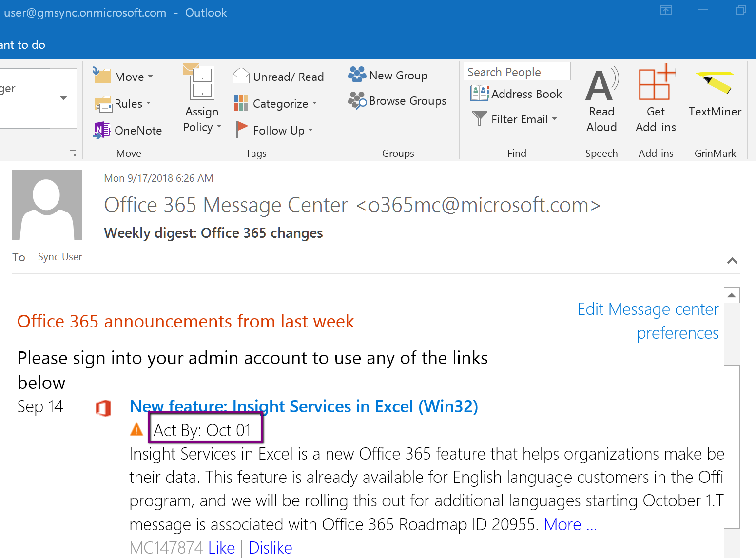Open the Address Book
Image resolution: width=756 pixels, height=558 pixels.
[x=517, y=94]
